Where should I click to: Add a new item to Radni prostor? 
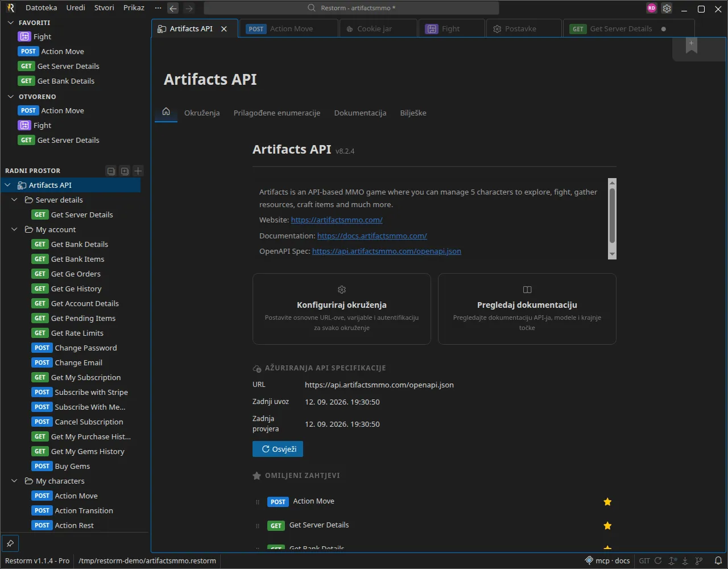coord(138,171)
